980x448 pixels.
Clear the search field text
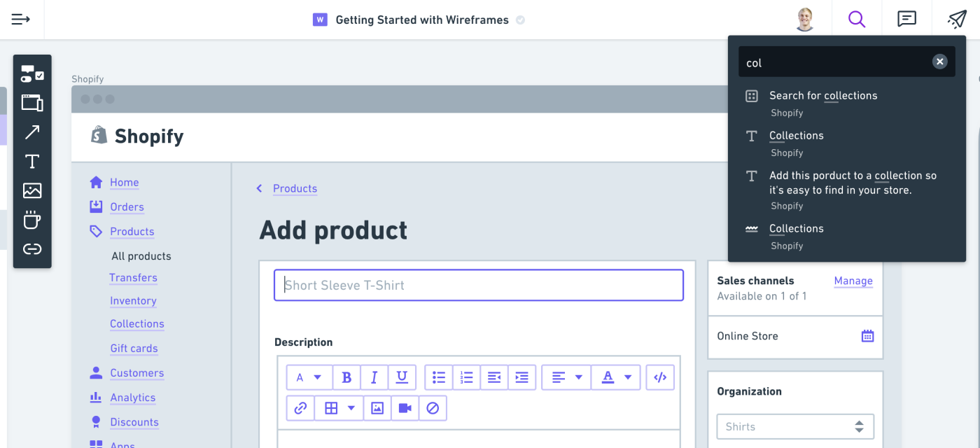(x=940, y=62)
